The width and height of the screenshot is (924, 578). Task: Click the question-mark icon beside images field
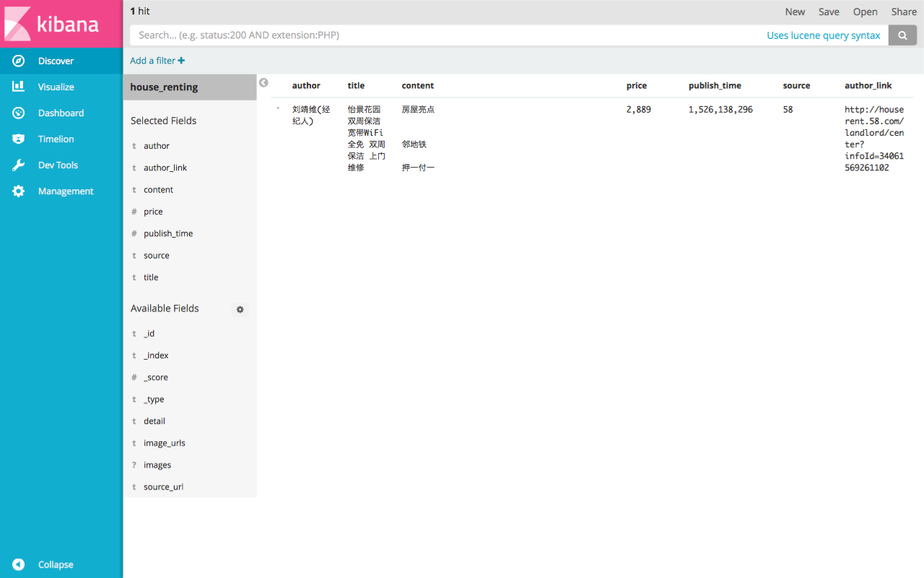(134, 465)
